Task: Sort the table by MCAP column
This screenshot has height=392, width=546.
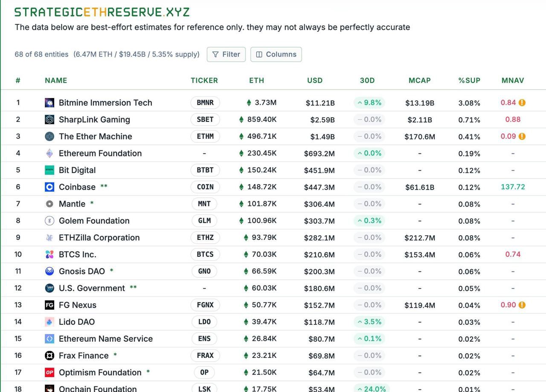Action: [419, 81]
